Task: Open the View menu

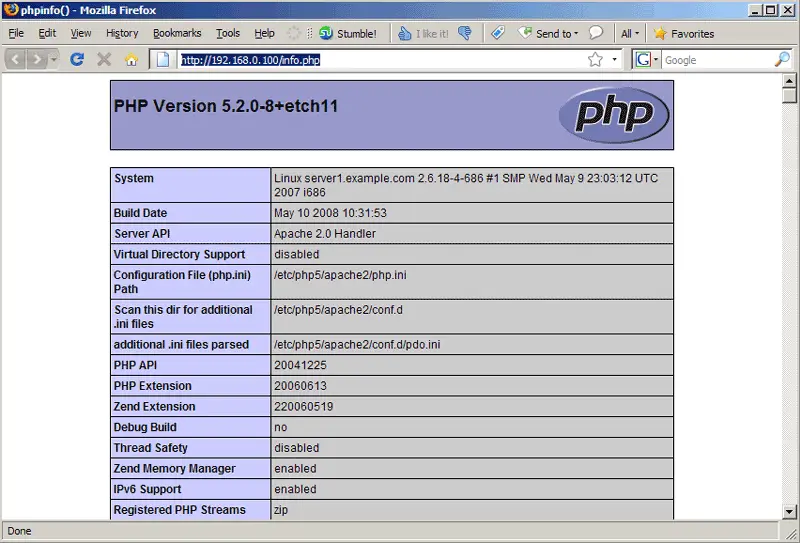Action: click(81, 33)
